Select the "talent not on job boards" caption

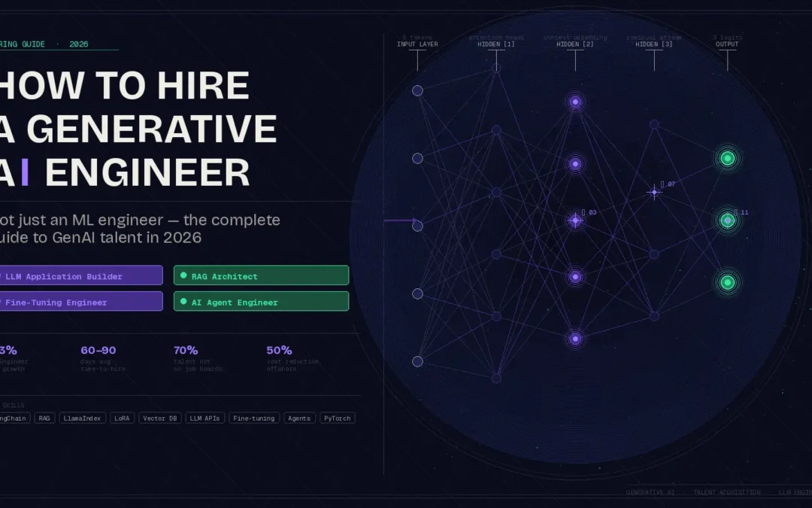click(198, 365)
